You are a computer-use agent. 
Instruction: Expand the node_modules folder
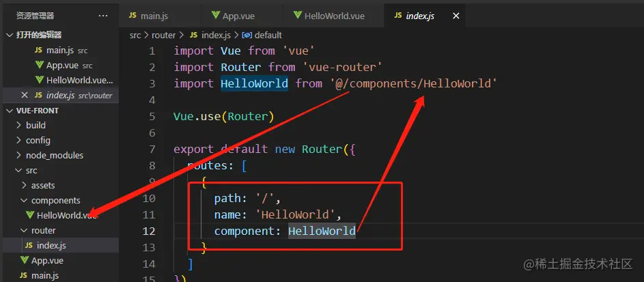pyautogui.click(x=61, y=156)
